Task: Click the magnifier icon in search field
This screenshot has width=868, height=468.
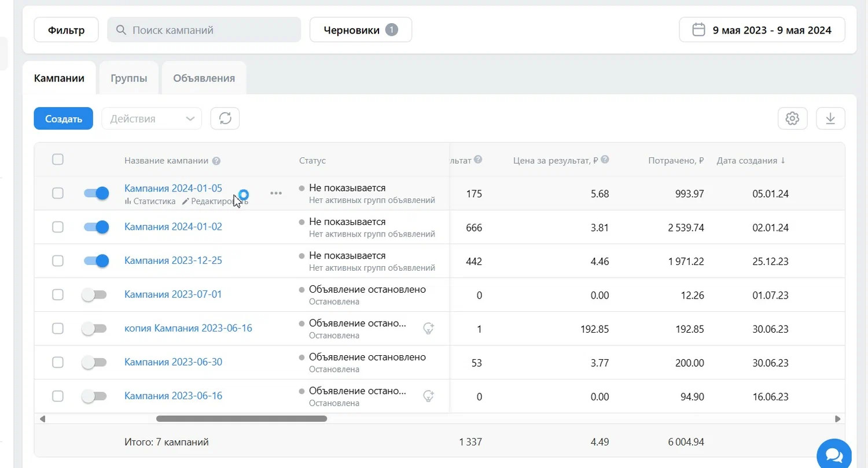Action: click(x=121, y=30)
